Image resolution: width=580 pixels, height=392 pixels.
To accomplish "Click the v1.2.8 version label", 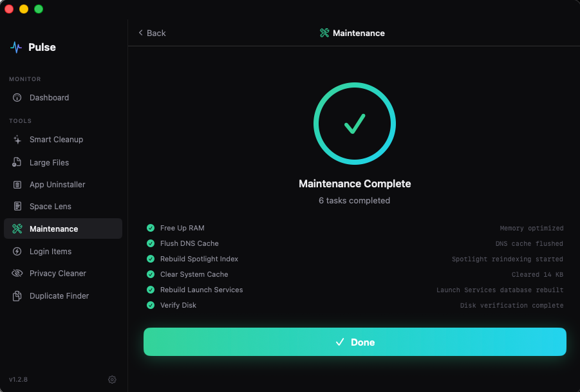I will pos(18,380).
